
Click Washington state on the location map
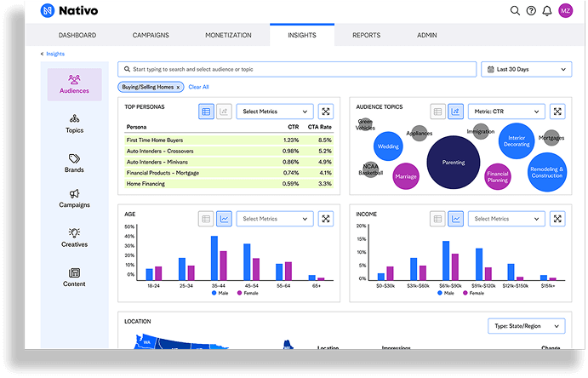point(146,341)
